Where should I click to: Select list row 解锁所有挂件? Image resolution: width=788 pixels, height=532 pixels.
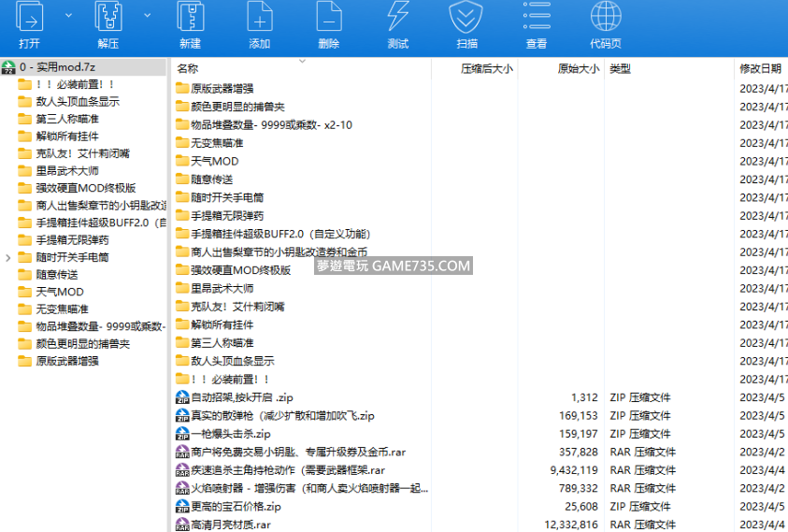[480, 324]
